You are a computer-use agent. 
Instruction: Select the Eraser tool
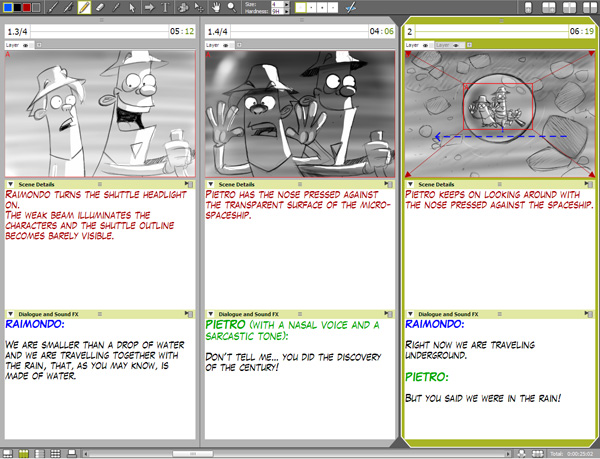(99, 7)
